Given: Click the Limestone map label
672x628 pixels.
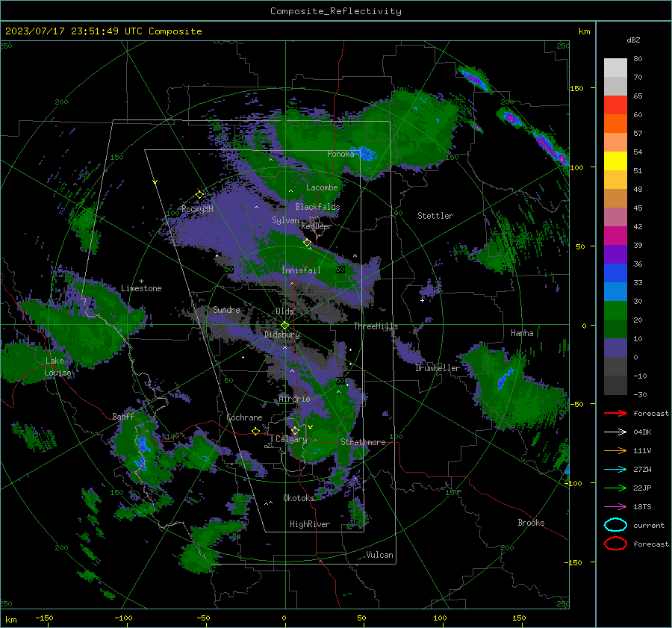Looking at the screenshot, I should 141,288.
